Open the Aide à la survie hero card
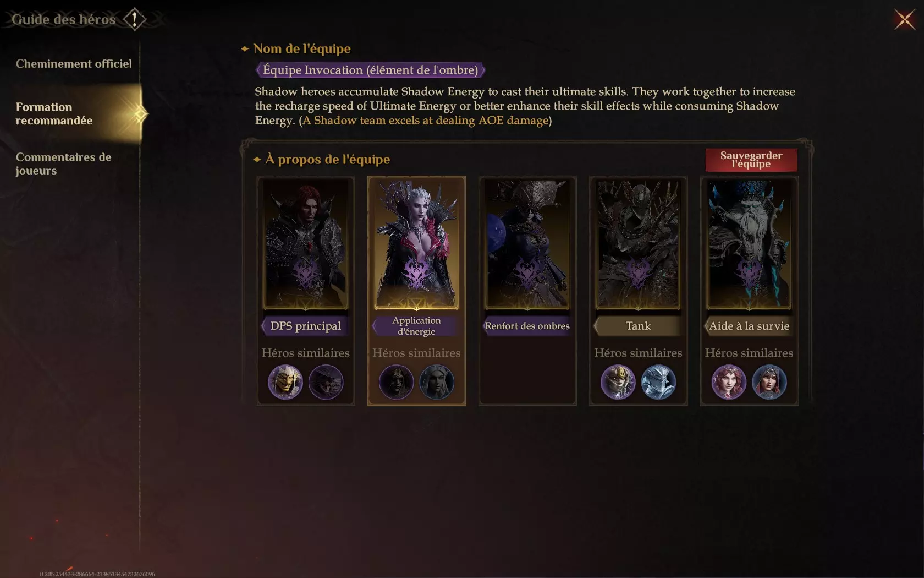This screenshot has width=924, height=578. [749, 243]
